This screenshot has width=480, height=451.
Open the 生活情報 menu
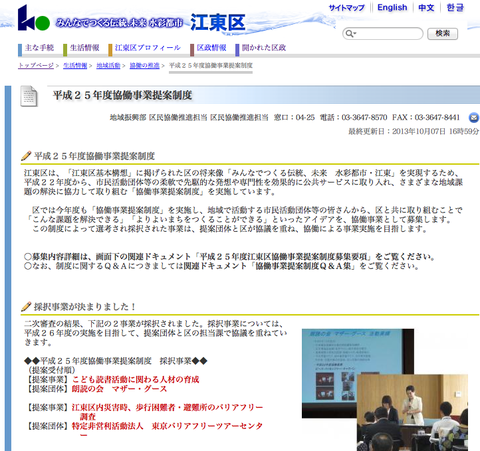coord(85,48)
